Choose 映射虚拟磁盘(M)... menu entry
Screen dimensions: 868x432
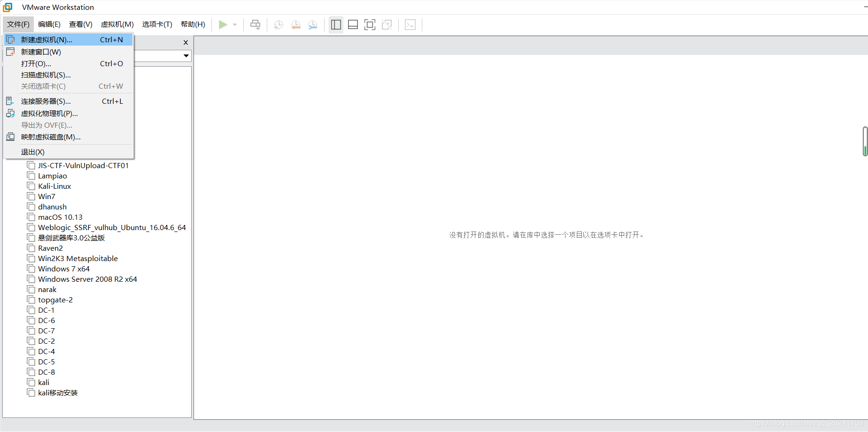pyautogui.click(x=69, y=137)
